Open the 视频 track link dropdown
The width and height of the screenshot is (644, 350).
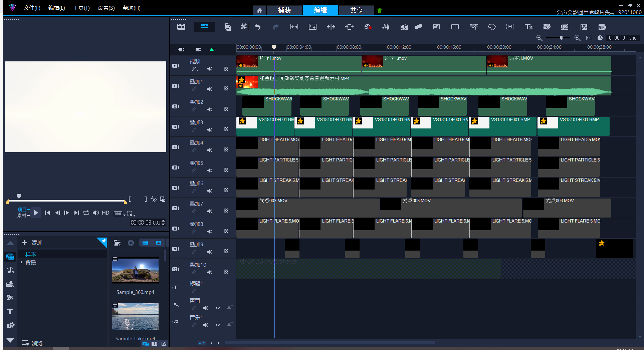pos(195,69)
